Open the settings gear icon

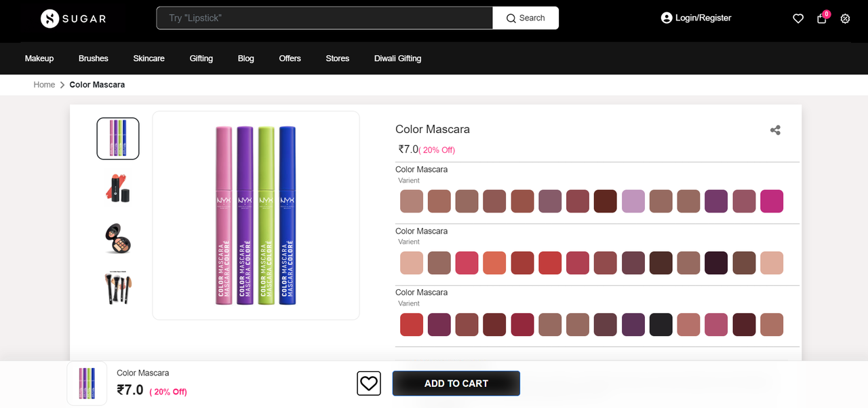(845, 19)
